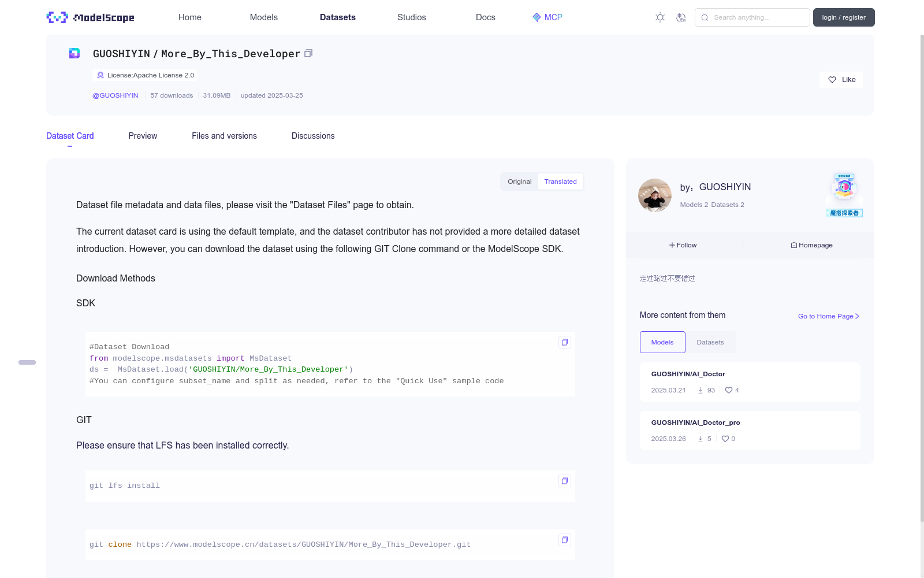Open the GUOSHIYIN profile avatar
The image size is (924, 578).
(655, 195)
